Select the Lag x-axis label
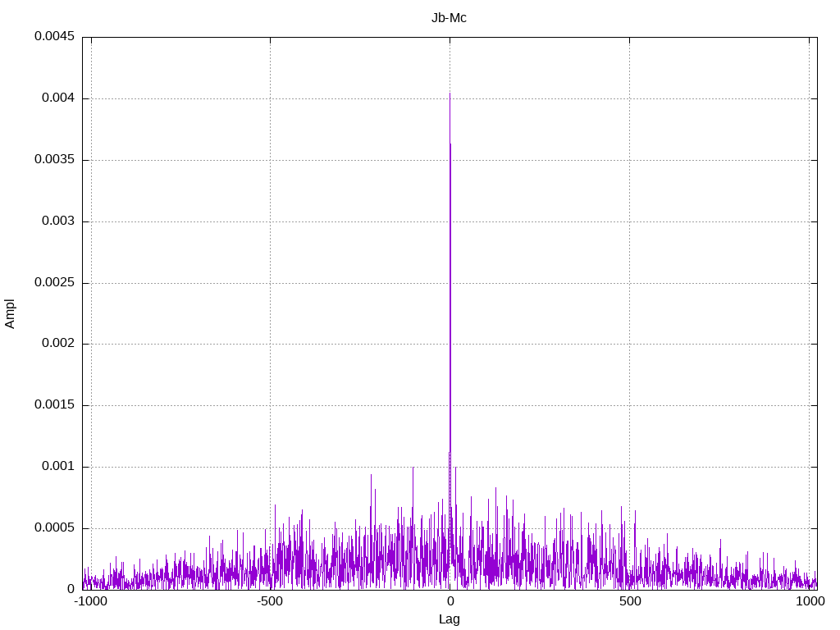Screen dimensions: 840x630 coord(449,619)
